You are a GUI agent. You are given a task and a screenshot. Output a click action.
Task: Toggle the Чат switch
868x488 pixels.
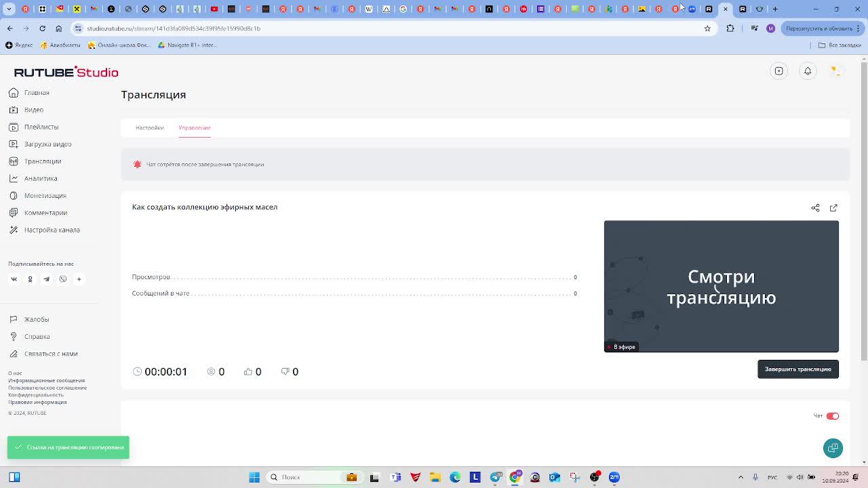[x=833, y=416]
